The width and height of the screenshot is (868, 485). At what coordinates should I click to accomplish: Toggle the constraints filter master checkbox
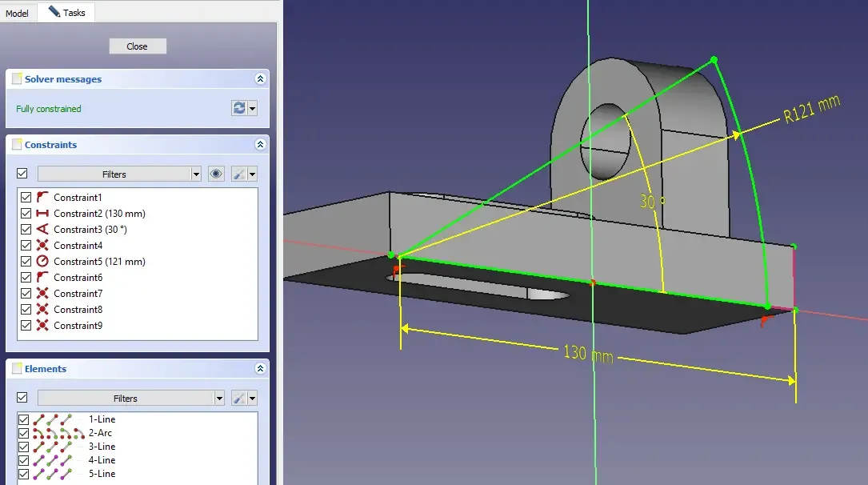22,174
